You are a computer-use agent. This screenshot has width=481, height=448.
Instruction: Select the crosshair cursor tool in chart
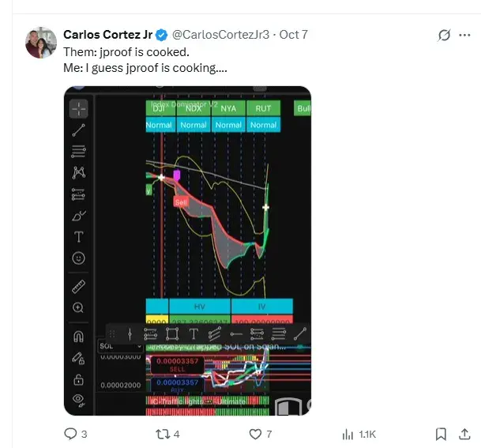pyautogui.click(x=79, y=108)
